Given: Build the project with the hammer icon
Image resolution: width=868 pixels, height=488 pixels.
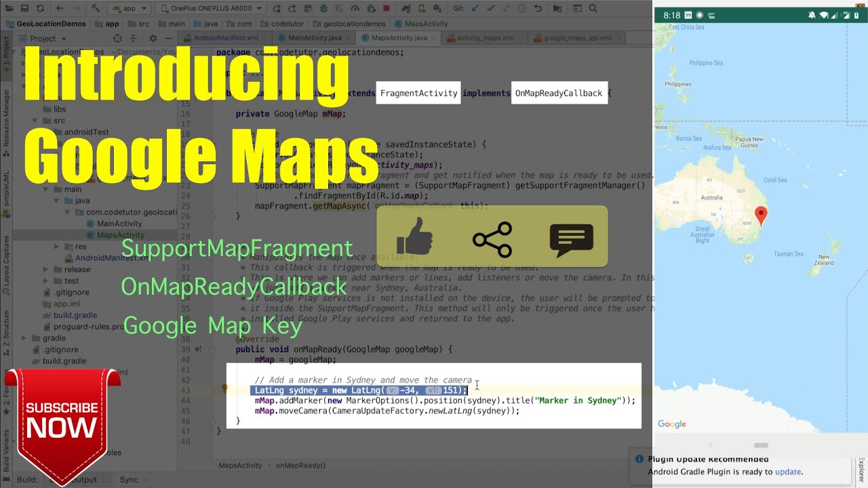Looking at the screenshot, I should coord(96,9).
